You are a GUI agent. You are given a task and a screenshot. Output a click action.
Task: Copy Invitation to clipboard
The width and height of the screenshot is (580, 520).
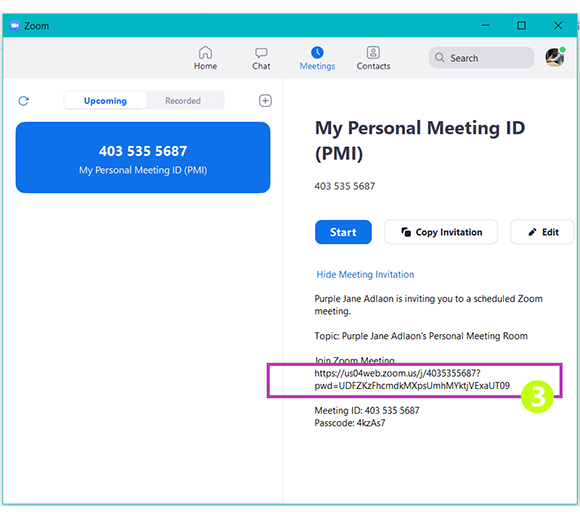point(441,232)
